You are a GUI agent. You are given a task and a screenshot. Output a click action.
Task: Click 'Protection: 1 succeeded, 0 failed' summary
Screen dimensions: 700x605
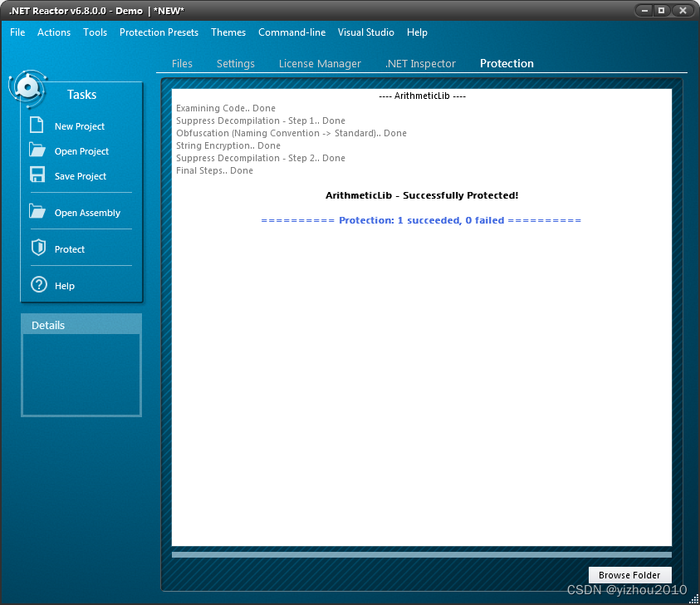tap(421, 220)
